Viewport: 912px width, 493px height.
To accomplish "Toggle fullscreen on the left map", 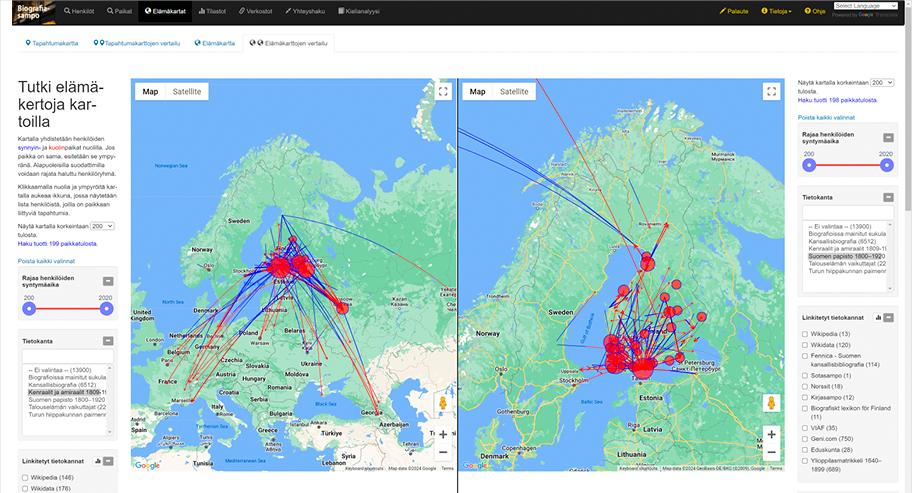I will point(443,91).
